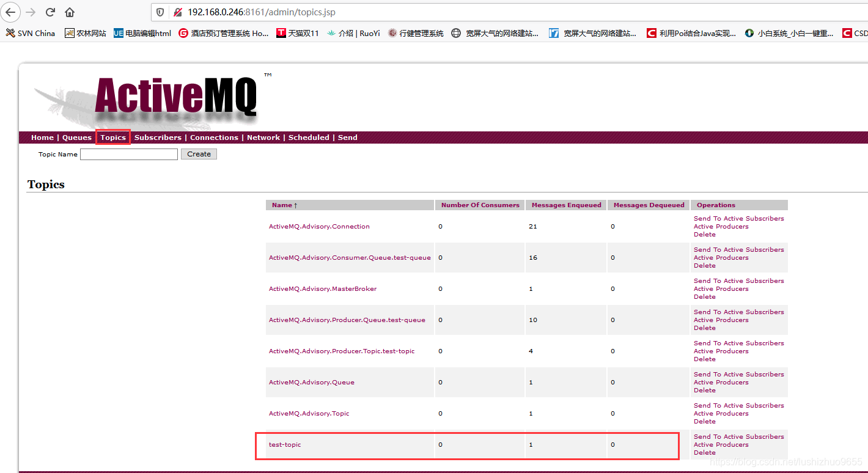
Task: Open the Connections menu item
Action: coord(214,137)
